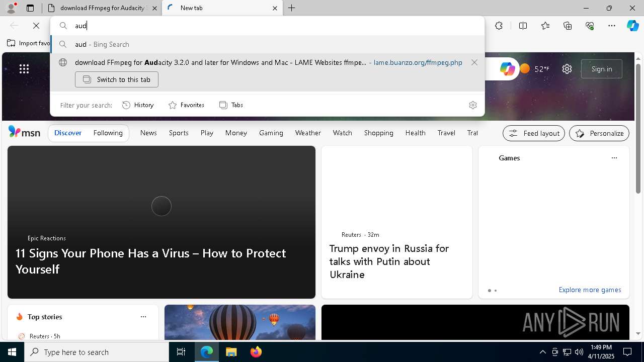Filter search by Tabs
This screenshot has width=644, height=362.
231,105
